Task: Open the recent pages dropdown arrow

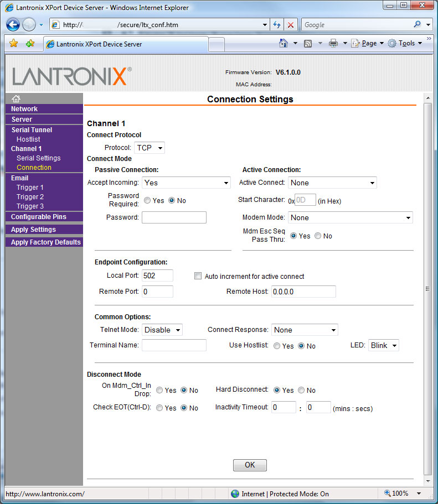Action: (41, 25)
